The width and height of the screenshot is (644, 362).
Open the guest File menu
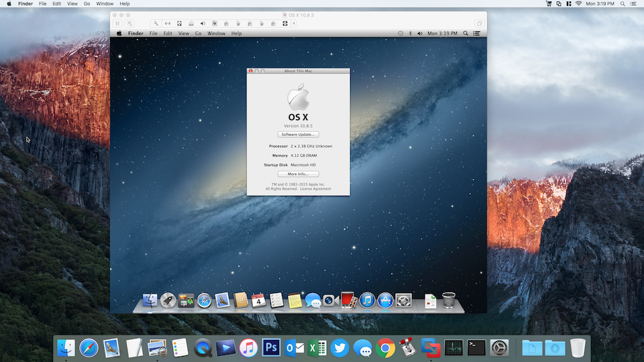(153, 34)
